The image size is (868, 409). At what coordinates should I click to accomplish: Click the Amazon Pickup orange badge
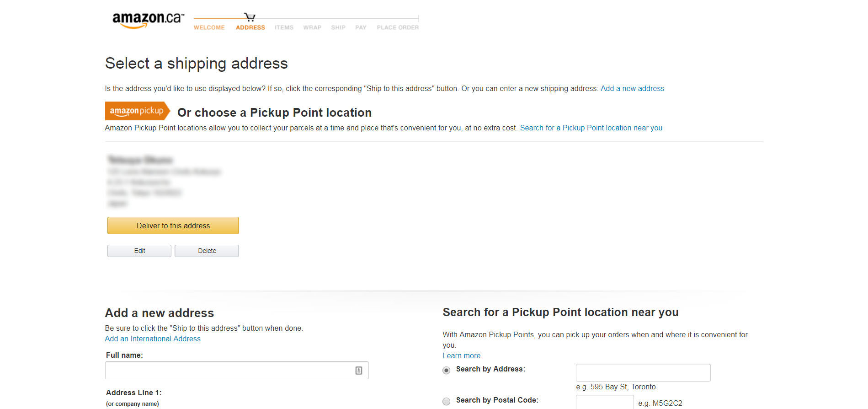(x=138, y=111)
